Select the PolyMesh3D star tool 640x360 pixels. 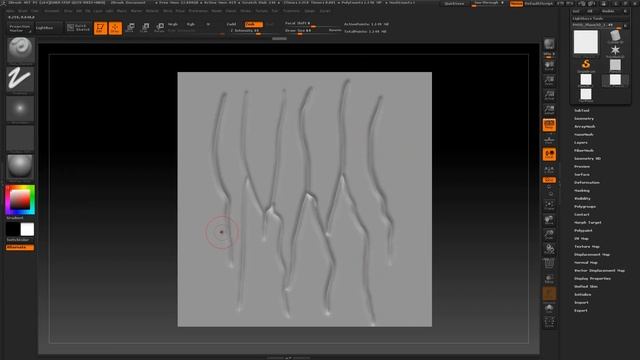coord(615,51)
